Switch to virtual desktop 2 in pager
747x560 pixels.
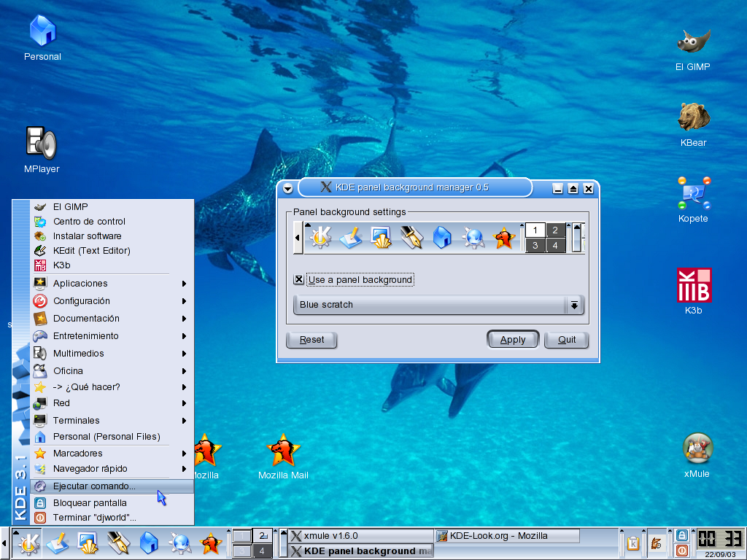[262, 536]
